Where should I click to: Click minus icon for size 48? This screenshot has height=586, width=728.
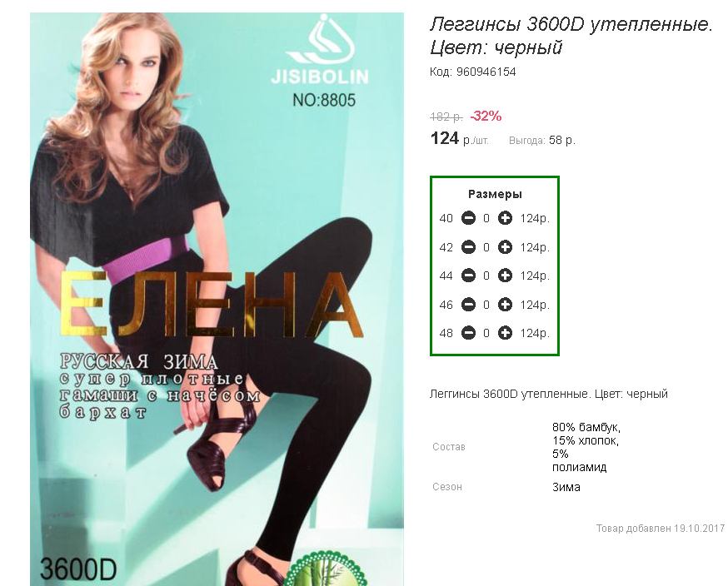click(x=468, y=333)
